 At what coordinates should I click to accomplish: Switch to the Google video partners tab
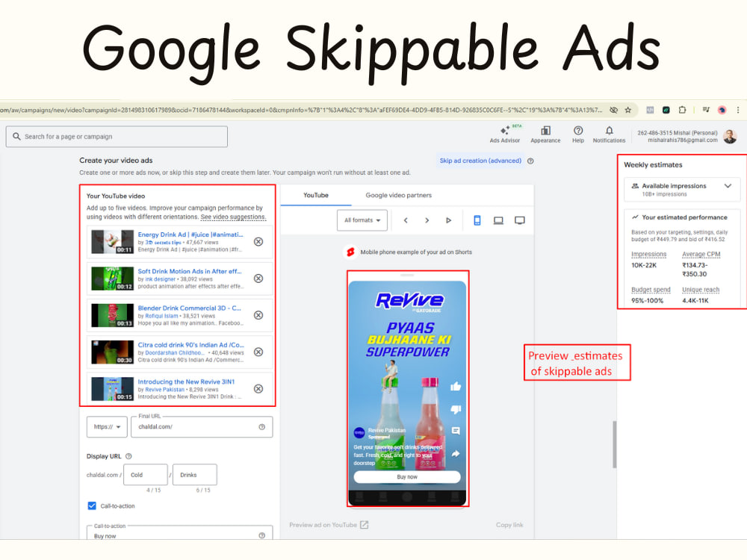coord(399,195)
